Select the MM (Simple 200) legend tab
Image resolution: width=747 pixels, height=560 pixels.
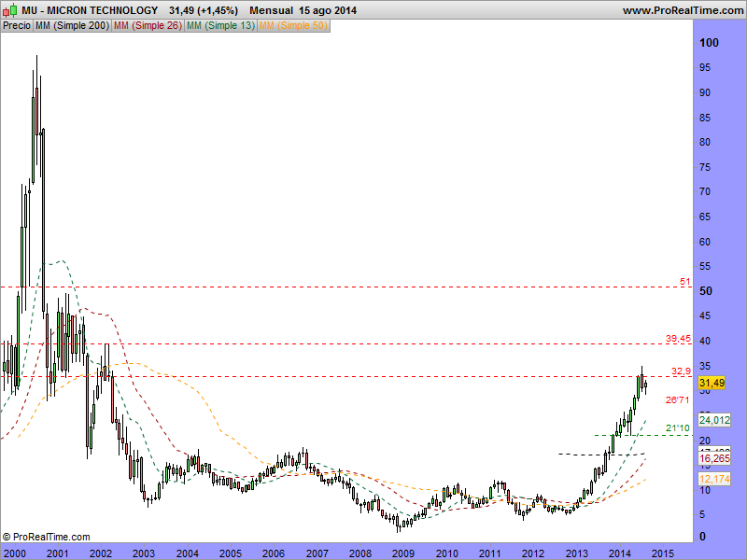point(73,26)
